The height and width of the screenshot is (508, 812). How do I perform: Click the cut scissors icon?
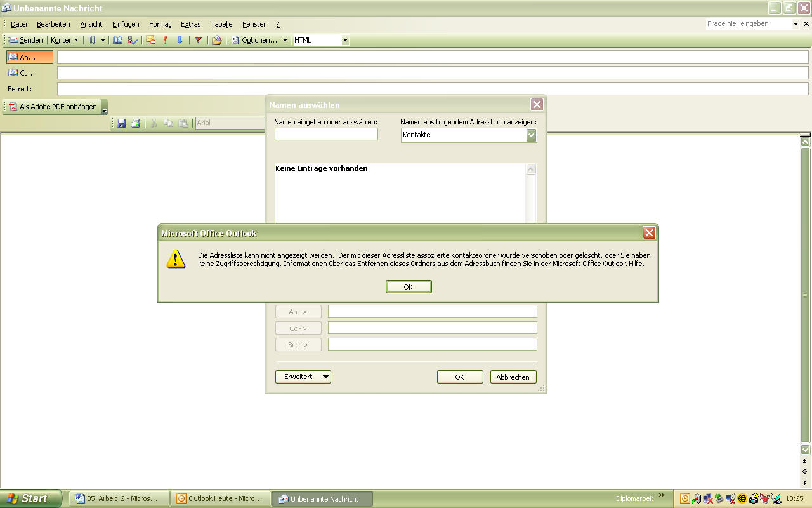pos(154,123)
